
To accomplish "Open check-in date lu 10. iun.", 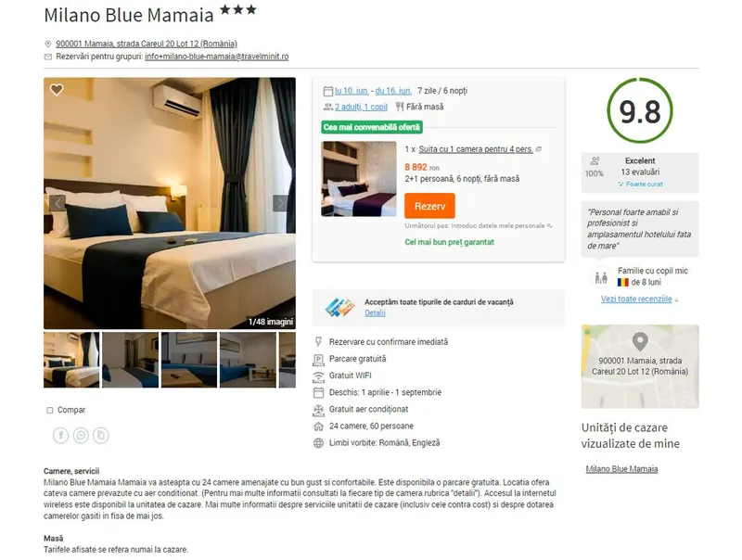I will point(352,91).
